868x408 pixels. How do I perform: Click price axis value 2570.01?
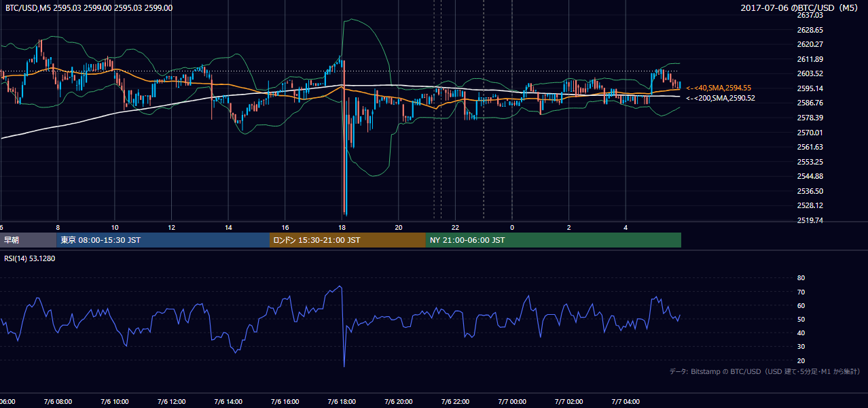810,133
